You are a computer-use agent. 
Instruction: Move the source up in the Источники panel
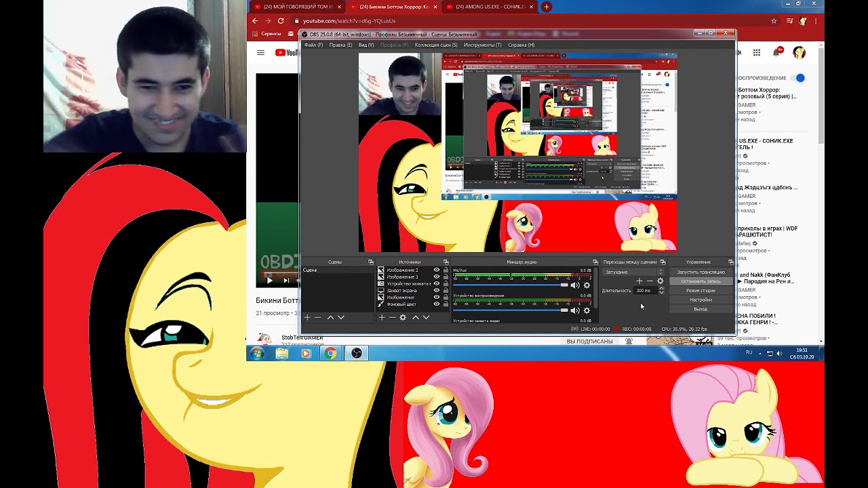tap(416, 317)
